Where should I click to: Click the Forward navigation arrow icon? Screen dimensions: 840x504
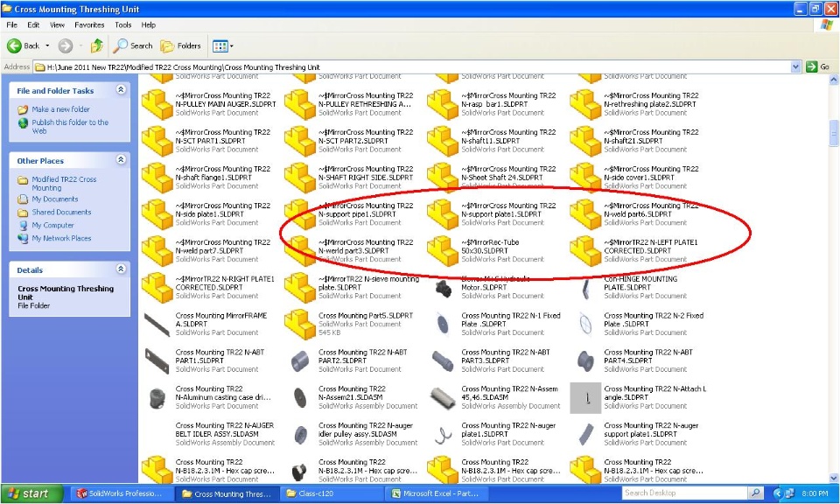(66, 46)
